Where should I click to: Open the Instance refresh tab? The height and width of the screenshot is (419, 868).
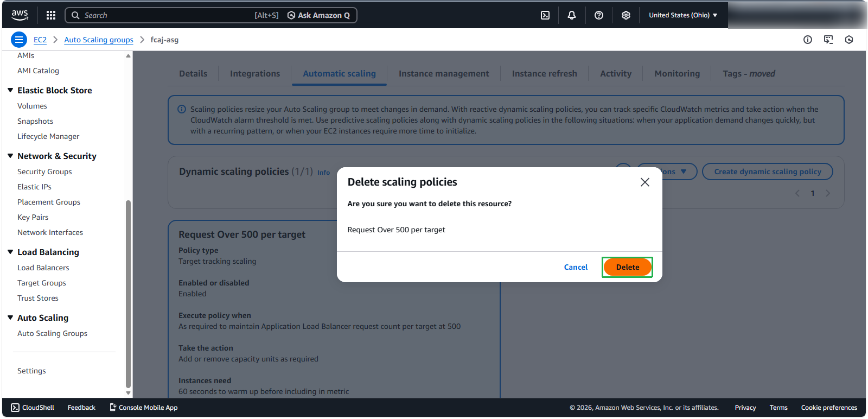pyautogui.click(x=545, y=74)
